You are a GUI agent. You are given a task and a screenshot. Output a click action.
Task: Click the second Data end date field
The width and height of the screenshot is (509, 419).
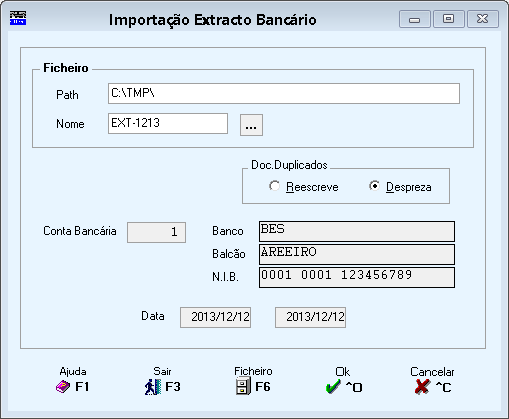pos(310,317)
